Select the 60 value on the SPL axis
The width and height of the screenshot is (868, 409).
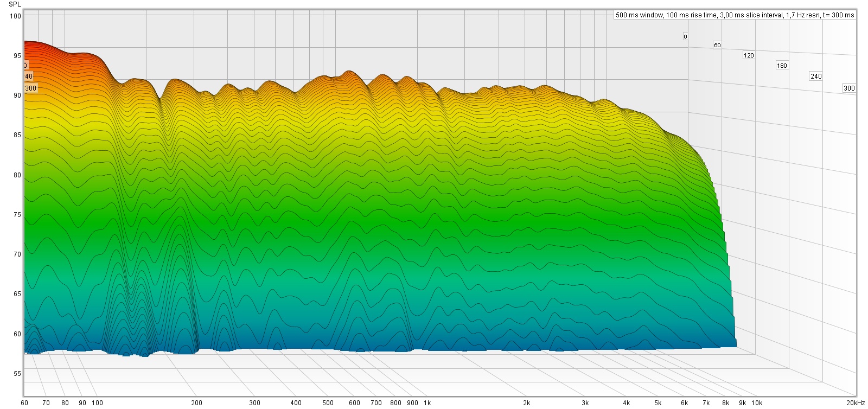pyautogui.click(x=17, y=334)
